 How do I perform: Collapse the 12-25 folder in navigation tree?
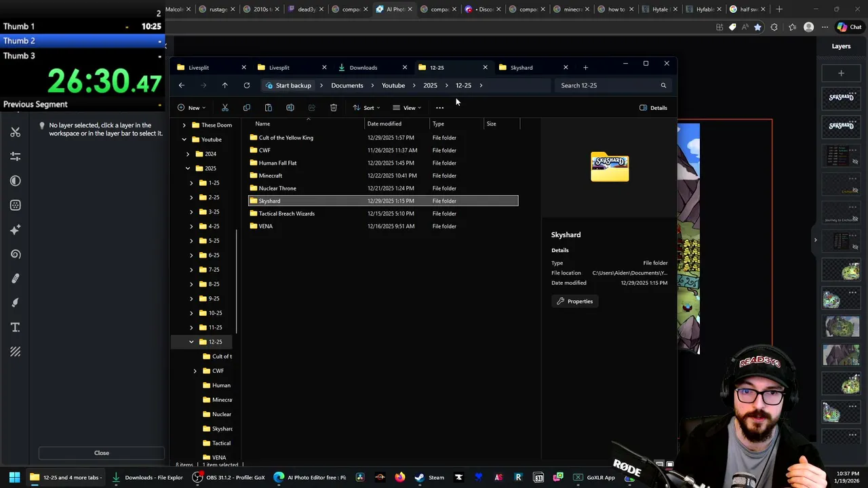click(x=191, y=342)
